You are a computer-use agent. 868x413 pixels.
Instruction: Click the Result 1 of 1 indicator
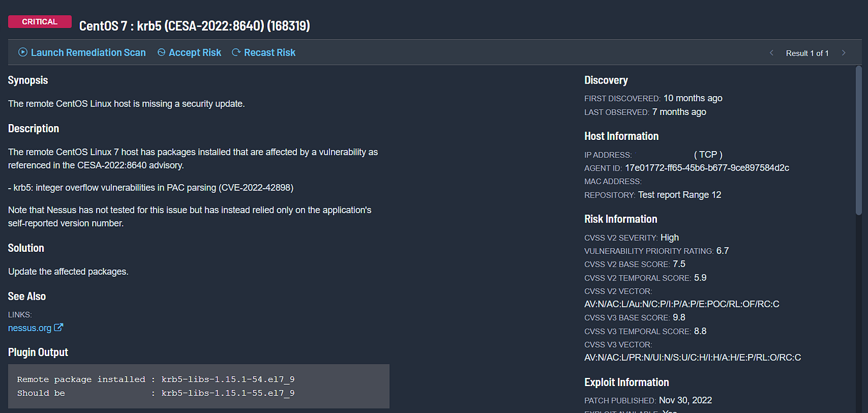(807, 53)
